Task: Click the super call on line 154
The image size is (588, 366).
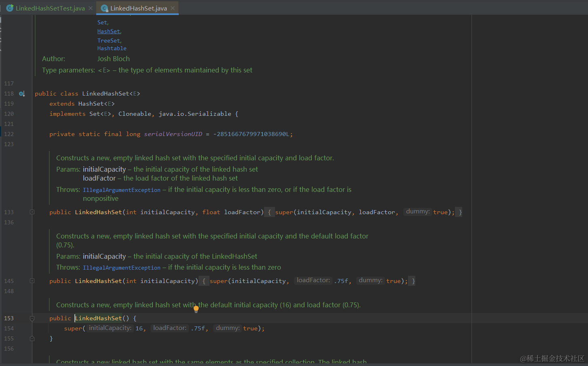Action: 73,328
